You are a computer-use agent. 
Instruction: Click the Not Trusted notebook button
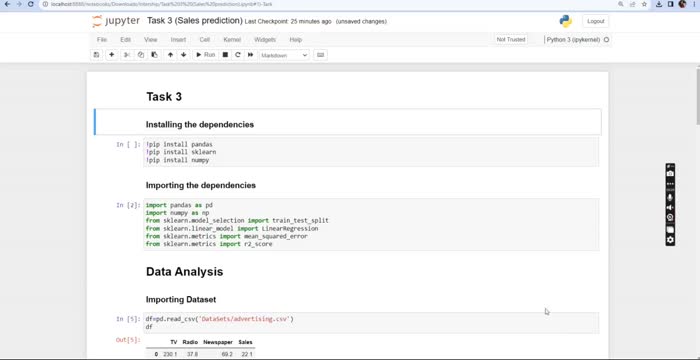coord(511,40)
